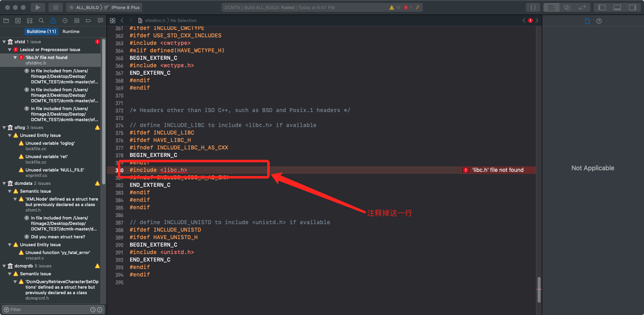
Task: Open the Library curly braces button
Action: point(533,7)
